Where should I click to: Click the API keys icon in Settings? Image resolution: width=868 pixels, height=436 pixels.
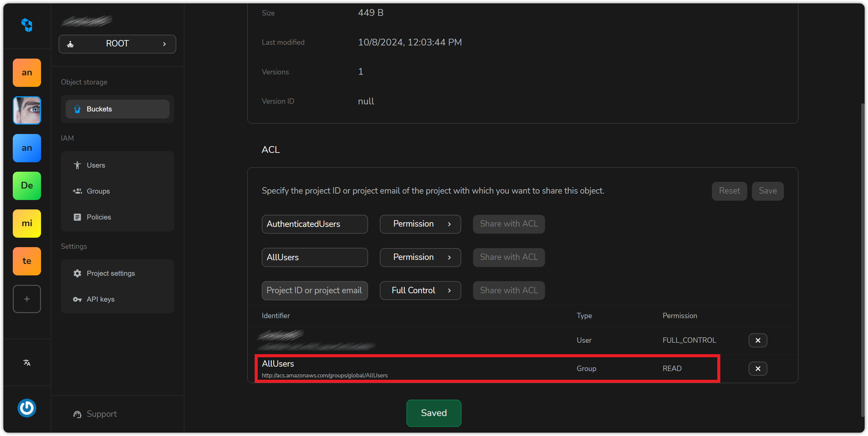coord(77,299)
